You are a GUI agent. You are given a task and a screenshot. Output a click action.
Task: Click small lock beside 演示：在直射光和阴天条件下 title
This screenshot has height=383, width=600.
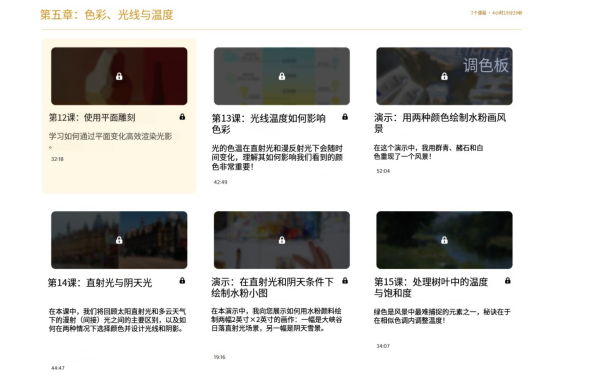(x=345, y=280)
